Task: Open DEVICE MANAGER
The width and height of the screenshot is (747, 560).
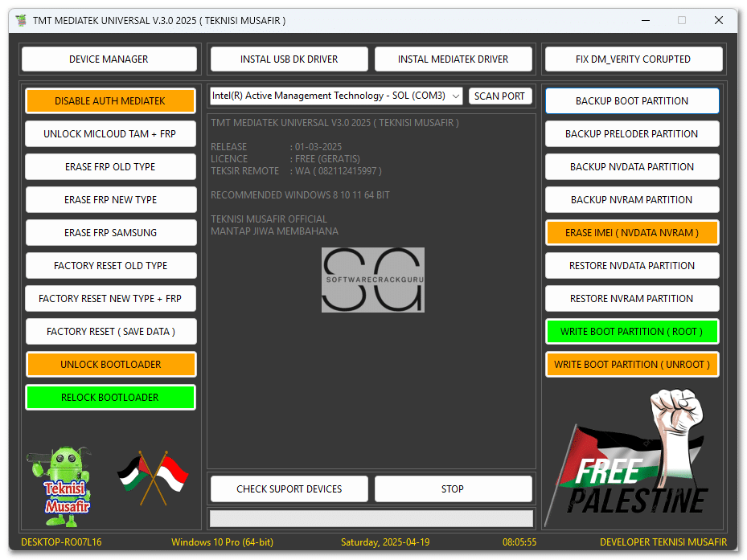Action: (x=109, y=59)
